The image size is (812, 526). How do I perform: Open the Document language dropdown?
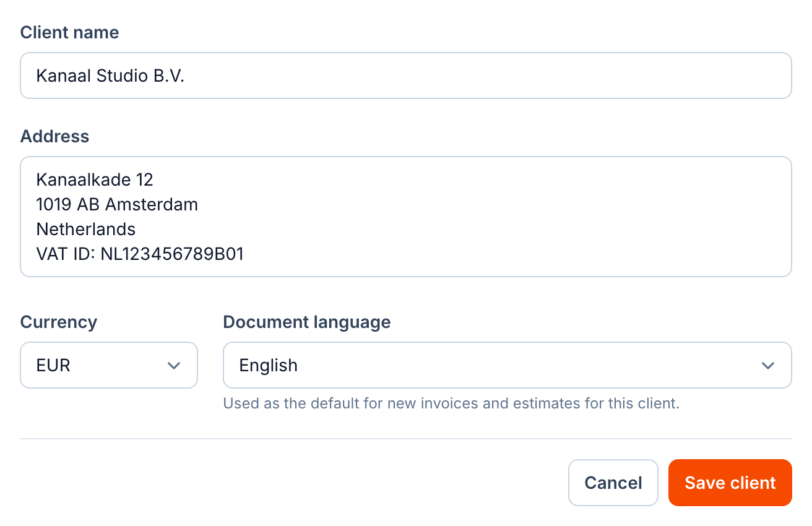tap(507, 365)
